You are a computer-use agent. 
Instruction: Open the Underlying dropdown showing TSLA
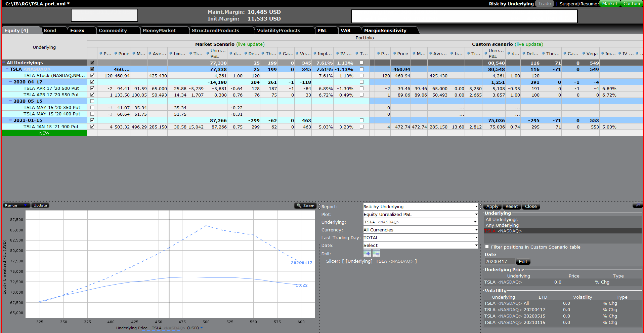(421, 222)
